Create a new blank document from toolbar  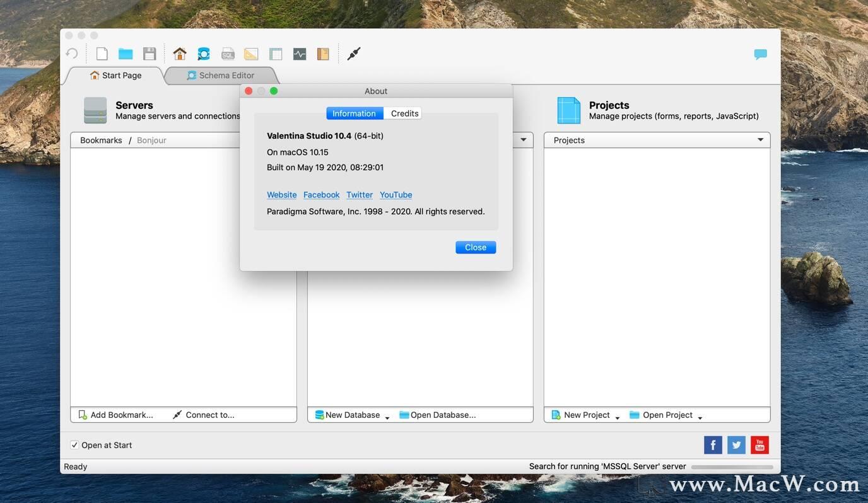coord(102,54)
